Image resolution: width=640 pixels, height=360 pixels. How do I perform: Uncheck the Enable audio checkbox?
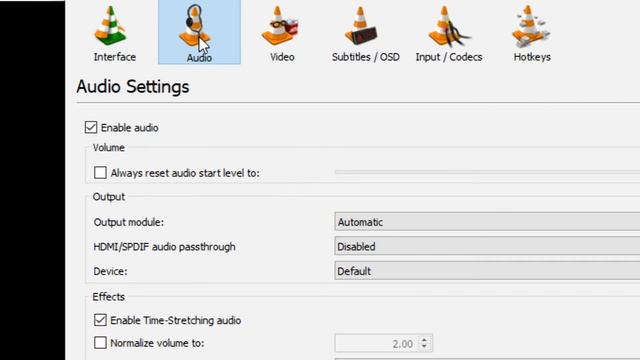[x=91, y=127]
